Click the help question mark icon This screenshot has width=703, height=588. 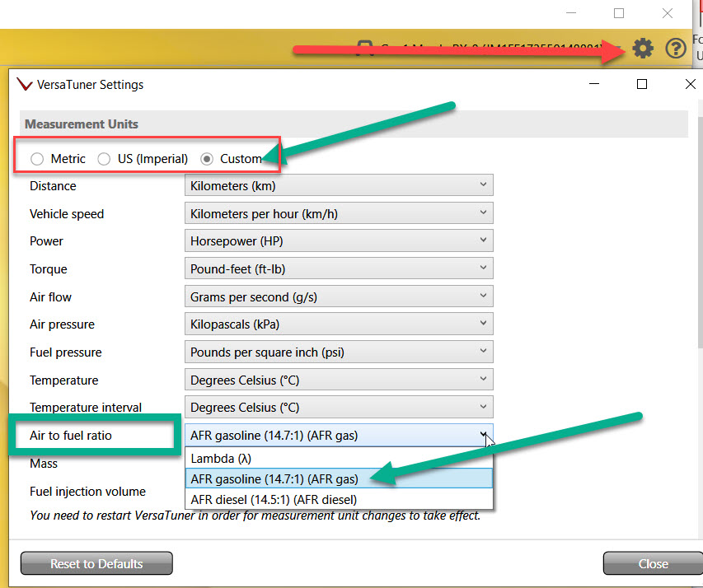[x=676, y=49]
